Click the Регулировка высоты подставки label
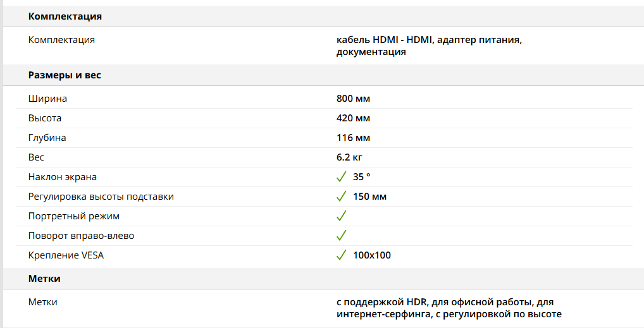This screenshot has height=328, width=644. [x=101, y=197]
